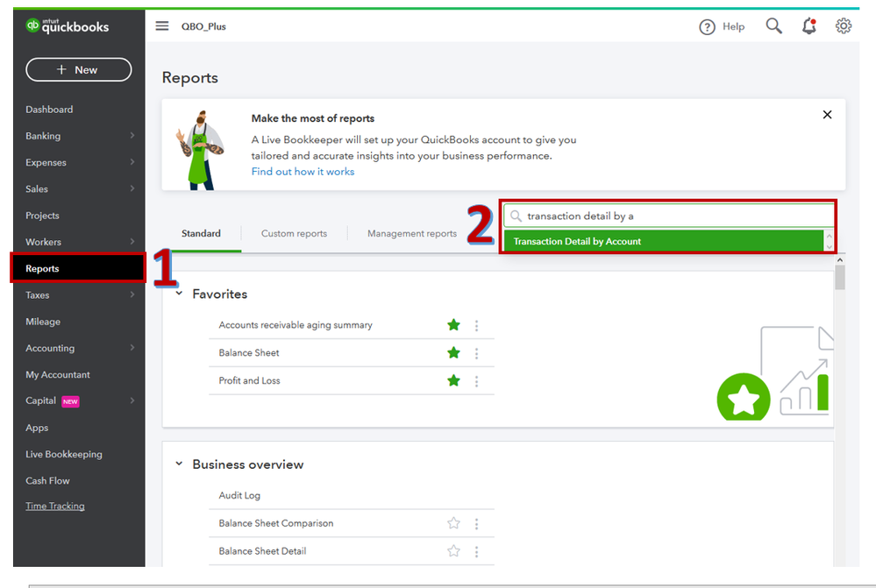Click the report search input field
The image size is (876, 588).
(668, 216)
